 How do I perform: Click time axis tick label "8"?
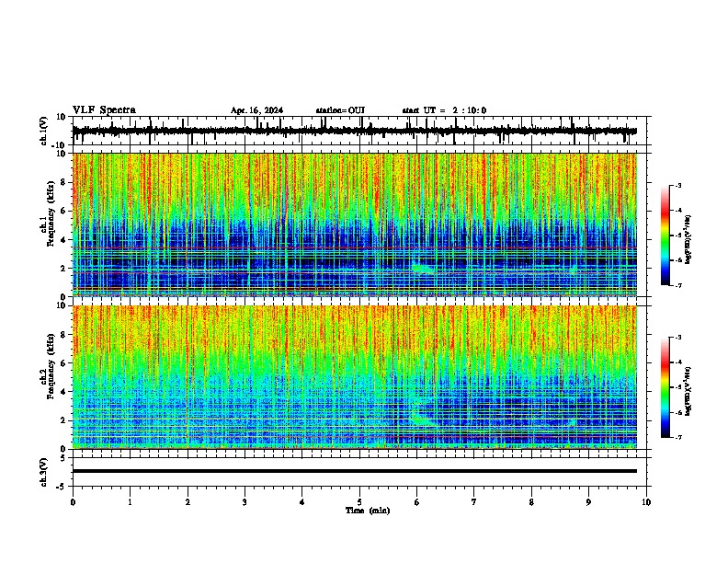pyautogui.click(x=531, y=502)
